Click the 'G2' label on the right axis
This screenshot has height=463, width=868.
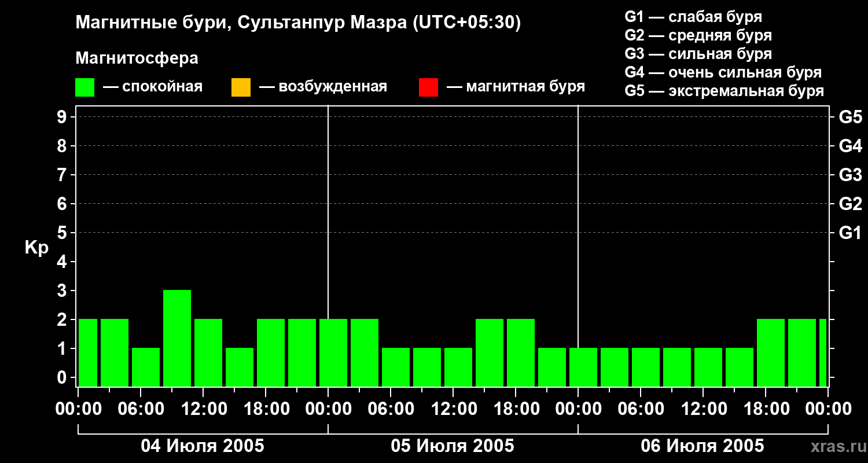[x=850, y=204]
